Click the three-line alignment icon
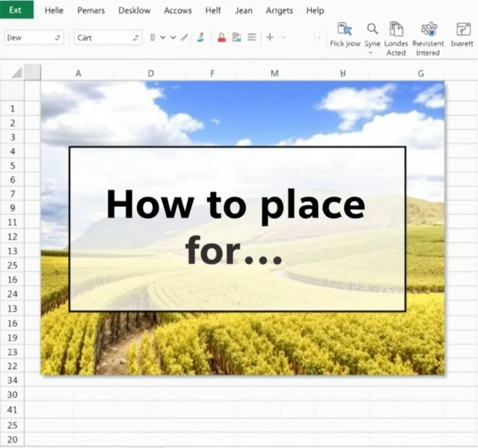This screenshot has height=448, width=478. click(252, 37)
